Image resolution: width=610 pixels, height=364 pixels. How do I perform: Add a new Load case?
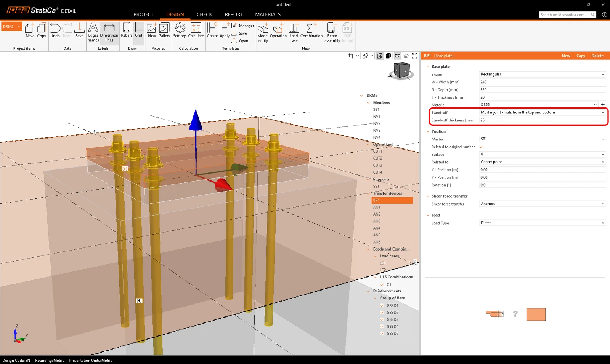click(294, 32)
